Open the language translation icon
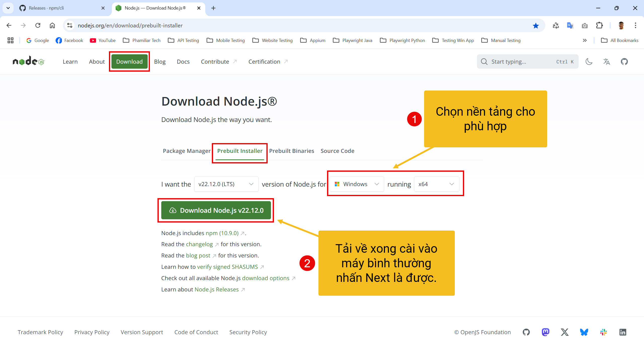Image resolution: width=644 pixels, height=347 pixels. click(607, 62)
